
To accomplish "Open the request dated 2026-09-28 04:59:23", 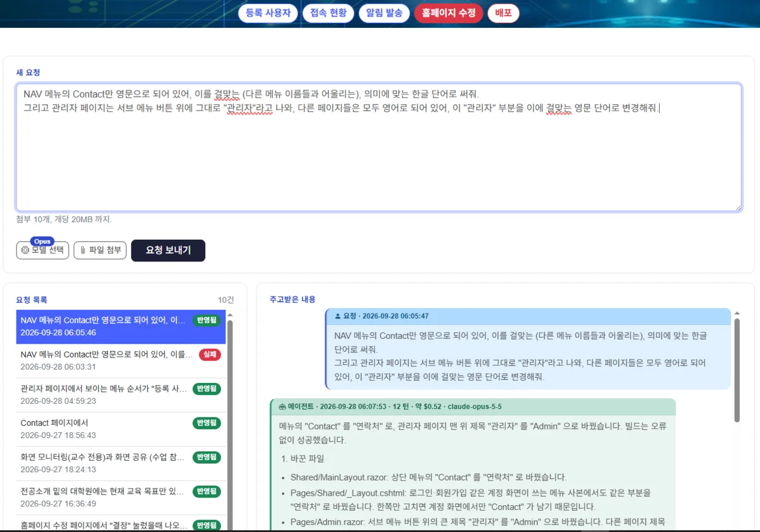I will click(x=121, y=395).
